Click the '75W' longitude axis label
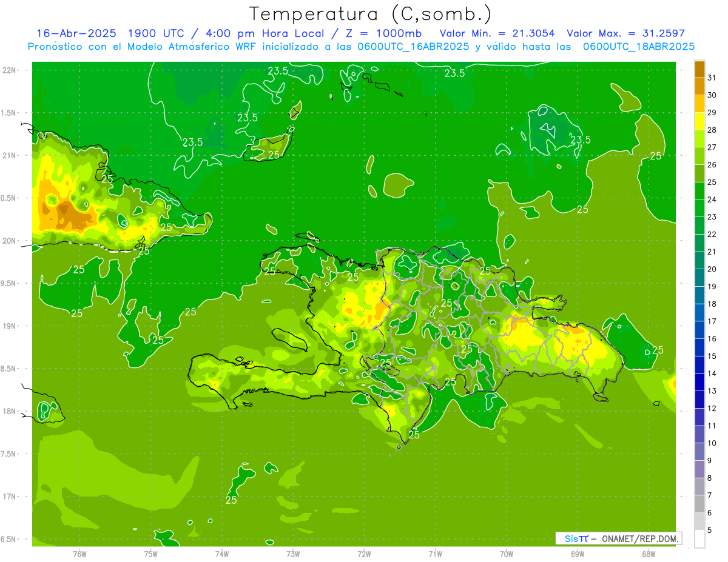Screen dimensions: 728x562 [x=151, y=554]
